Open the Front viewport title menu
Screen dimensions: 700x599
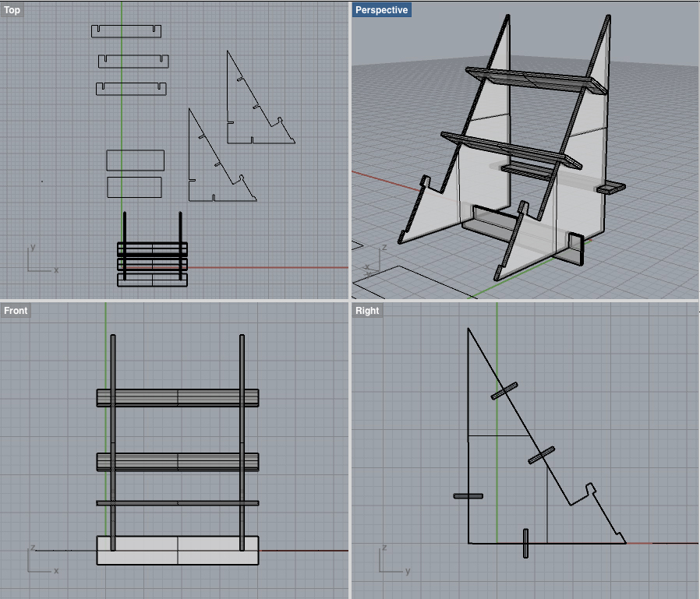(x=16, y=311)
